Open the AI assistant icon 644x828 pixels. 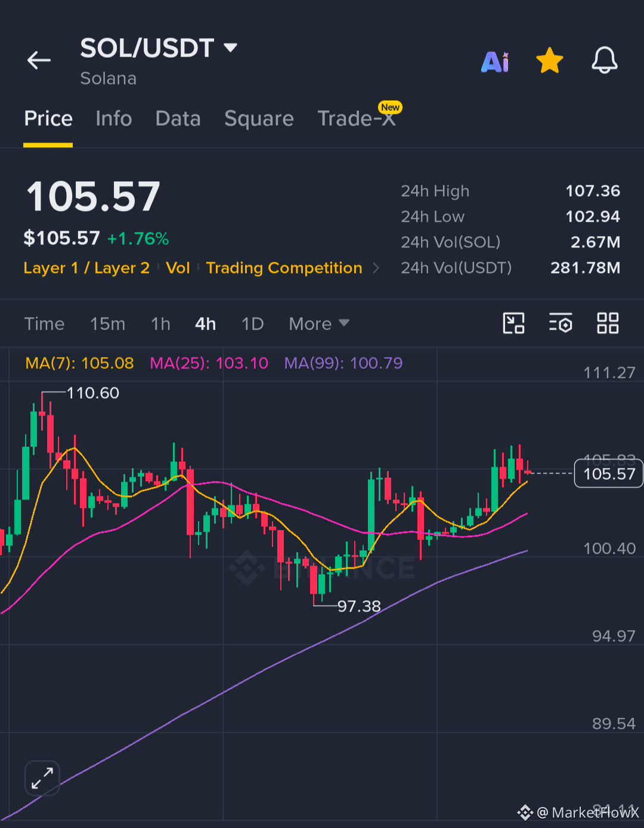coord(495,61)
